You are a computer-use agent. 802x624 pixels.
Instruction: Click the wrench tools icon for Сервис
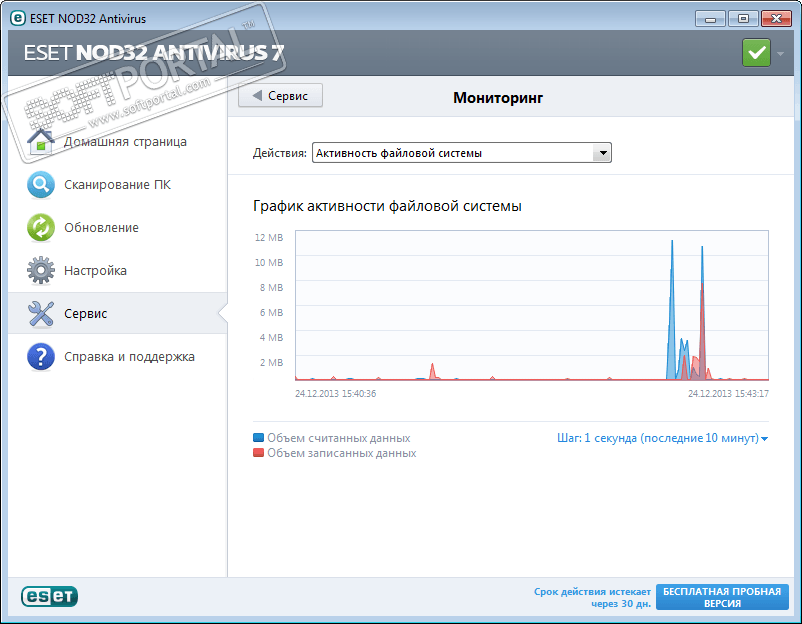click(41, 314)
